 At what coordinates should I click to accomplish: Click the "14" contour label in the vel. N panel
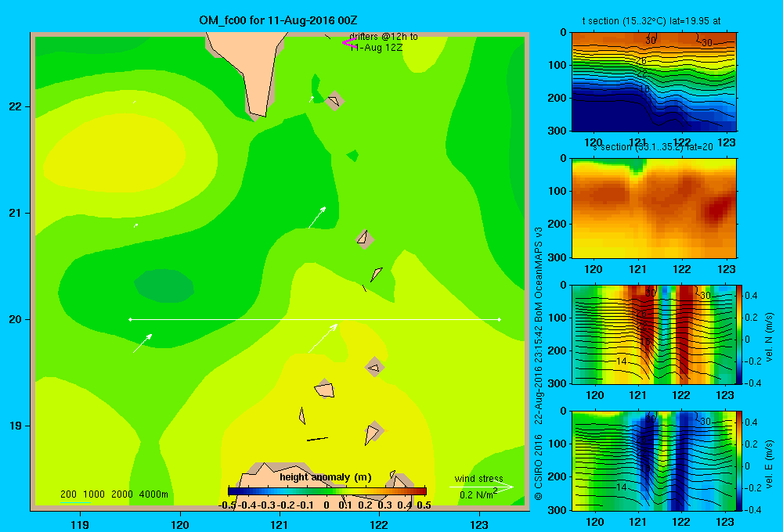coord(621,361)
